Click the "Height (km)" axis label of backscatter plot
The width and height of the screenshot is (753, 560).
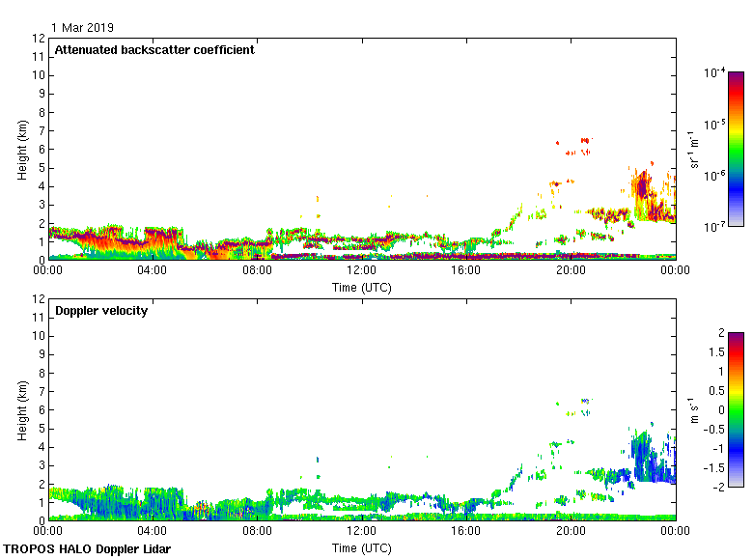coord(22,149)
